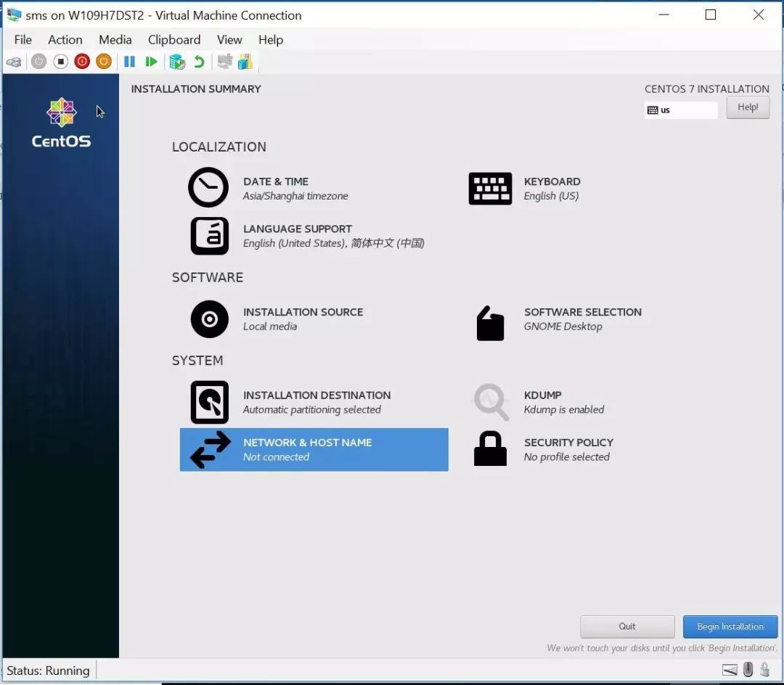Click the 'us' keyboard layout indicator
Screen dimensions: 784x685
point(680,110)
